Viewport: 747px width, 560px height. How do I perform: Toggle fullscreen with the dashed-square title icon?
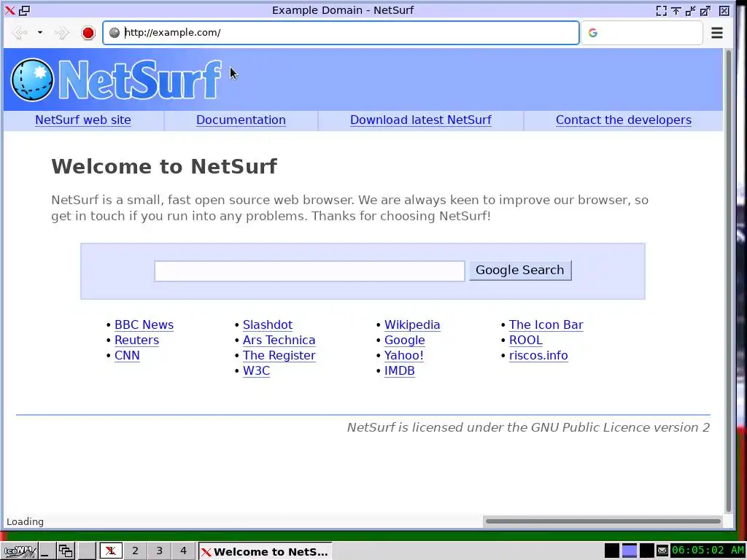coord(661,10)
